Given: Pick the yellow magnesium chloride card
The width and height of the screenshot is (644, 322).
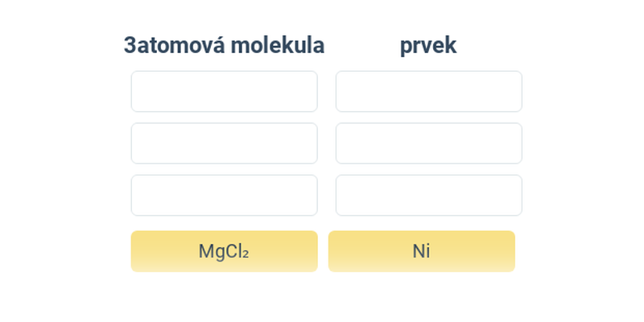Looking at the screenshot, I should 225,251.
